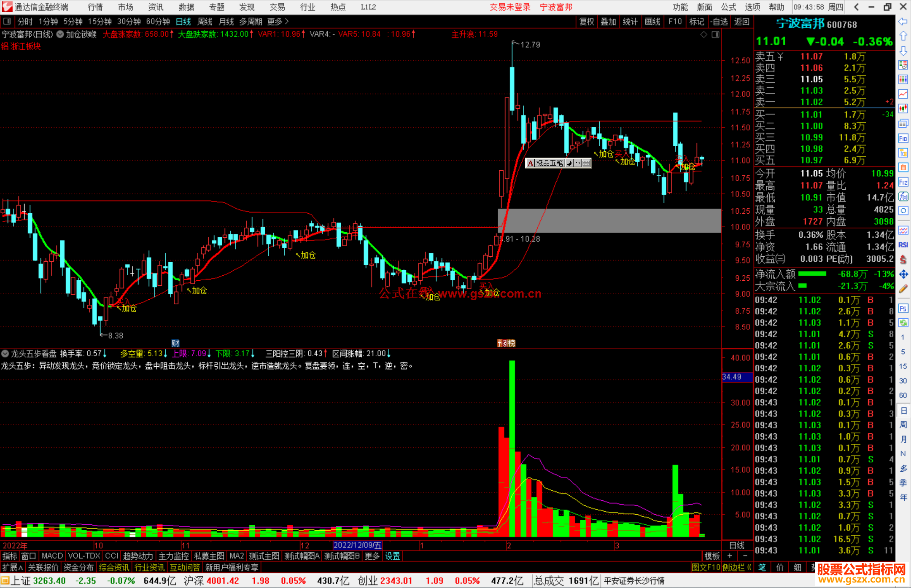Click the plus zoom control beside 模板
Viewport: 911px width, 588px height.
coord(730,556)
